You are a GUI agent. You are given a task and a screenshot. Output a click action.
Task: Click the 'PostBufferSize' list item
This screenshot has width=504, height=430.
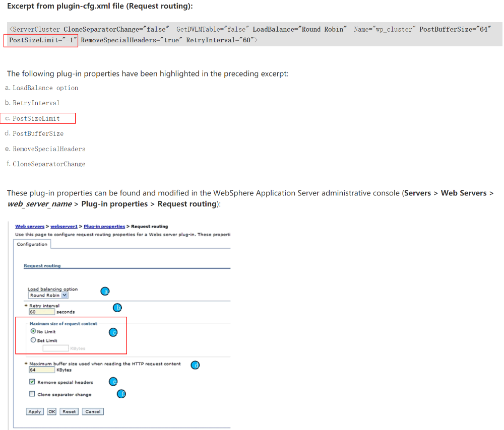click(x=38, y=133)
